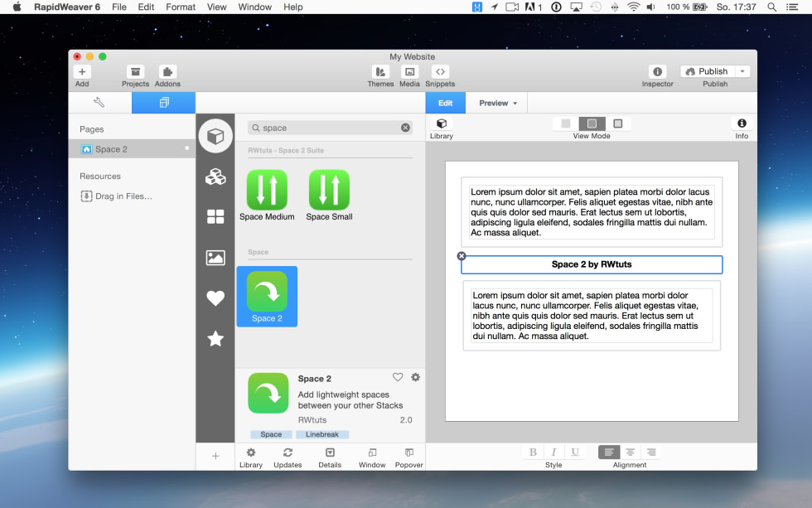Select the Space 2 stack tile
The image size is (812, 508).
[x=267, y=296]
